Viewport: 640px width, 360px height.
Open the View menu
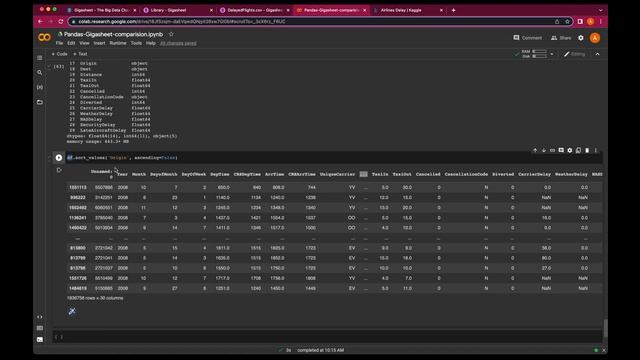84,43
